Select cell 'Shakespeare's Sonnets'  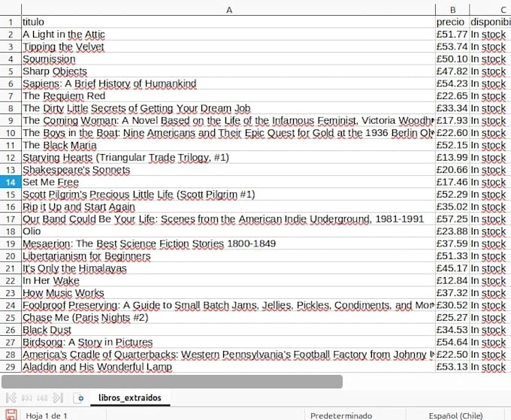coord(228,170)
